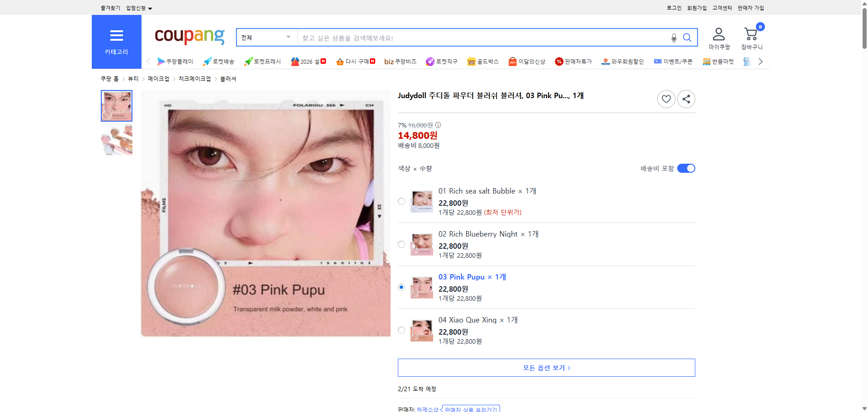The width and height of the screenshot is (868, 412).
Task: Open the 전체 search category dropdown
Action: 266,38
